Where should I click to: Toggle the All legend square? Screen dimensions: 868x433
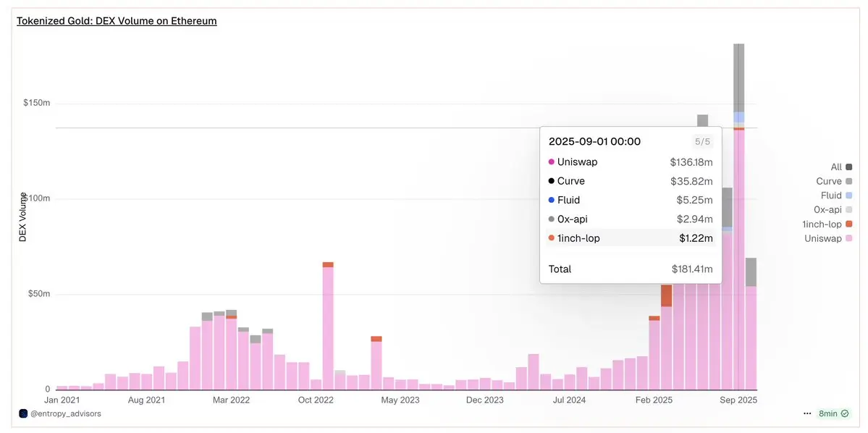(x=849, y=167)
